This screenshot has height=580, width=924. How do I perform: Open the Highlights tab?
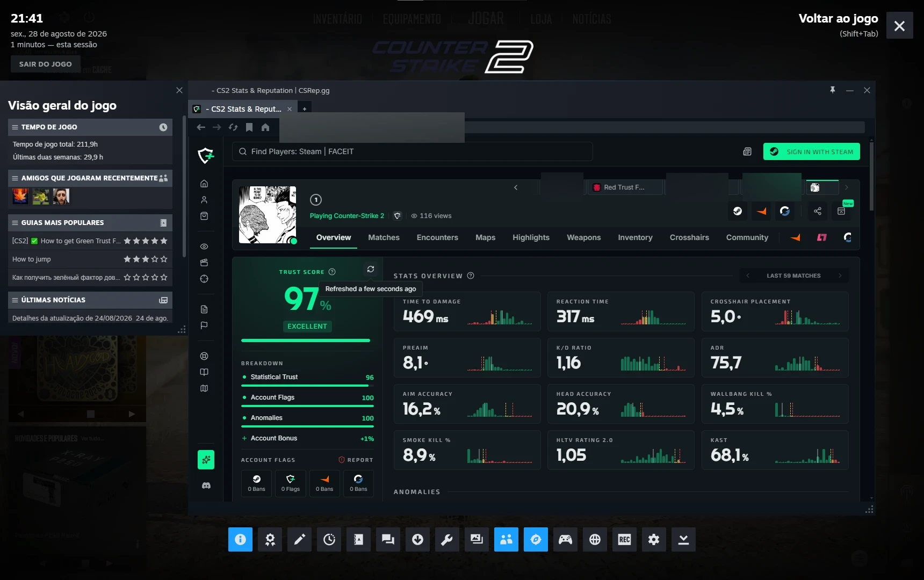531,237
